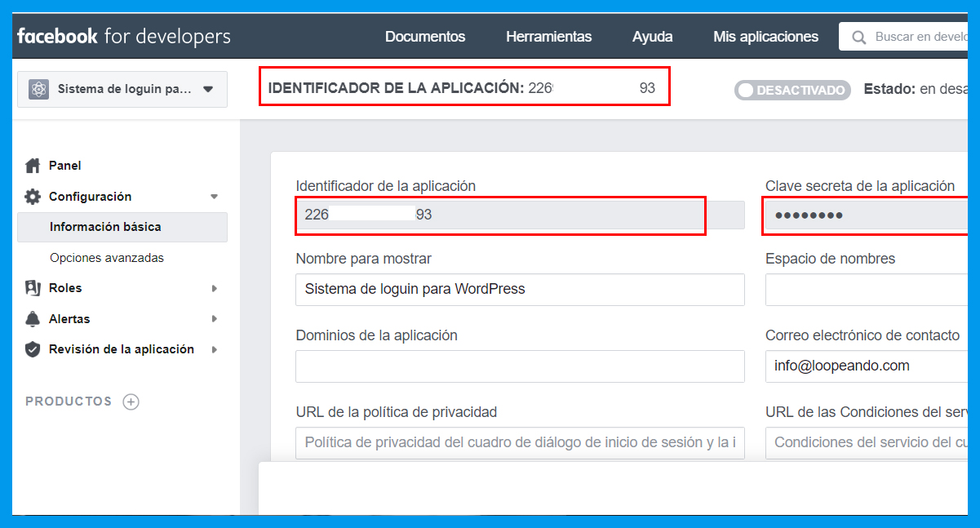Click the Clave secreta de la aplicación field
This screenshot has width=980, height=528.
867,215
